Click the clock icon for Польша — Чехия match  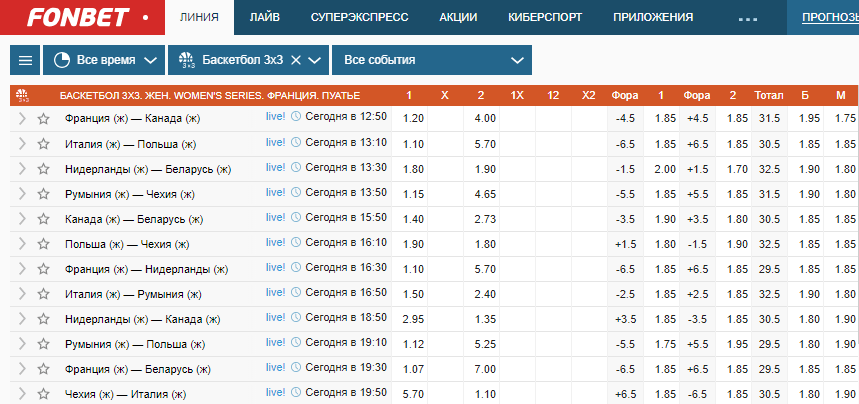[296, 242]
